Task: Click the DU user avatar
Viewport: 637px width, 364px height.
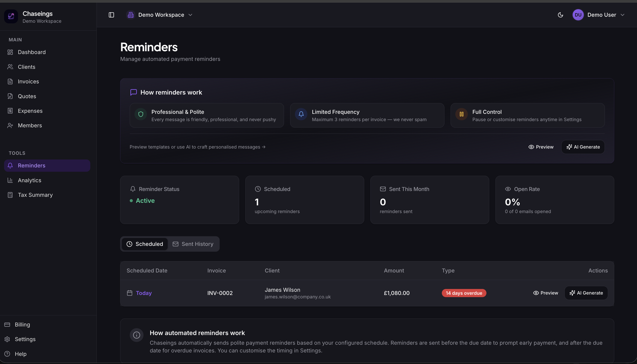Action: click(x=578, y=15)
